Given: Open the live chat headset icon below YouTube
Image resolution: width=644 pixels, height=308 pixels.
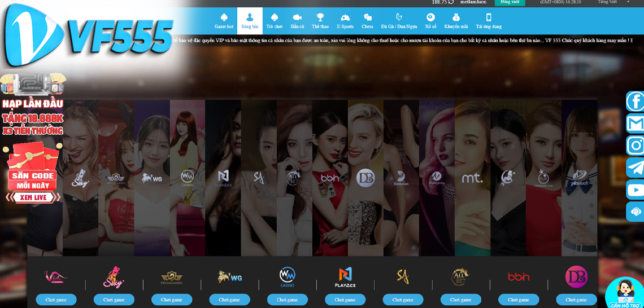Looking at the screenshot, I should pos(635,212).
